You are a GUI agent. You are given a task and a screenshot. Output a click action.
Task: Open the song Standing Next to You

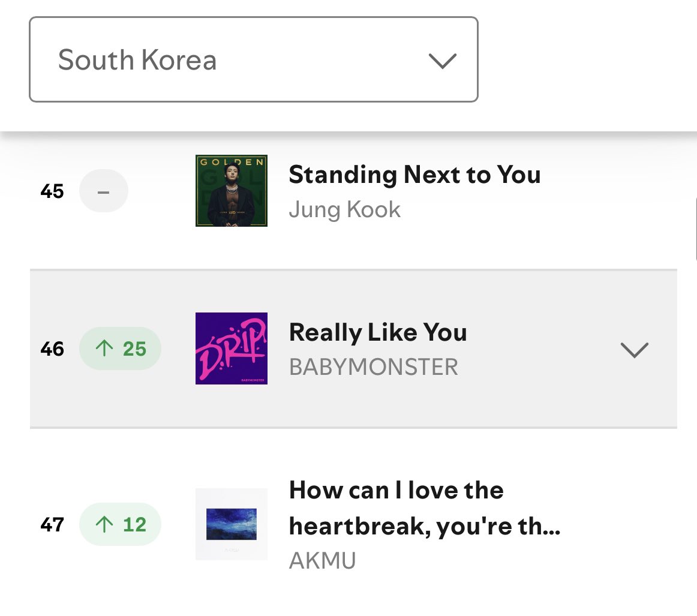tap(414, 175)
